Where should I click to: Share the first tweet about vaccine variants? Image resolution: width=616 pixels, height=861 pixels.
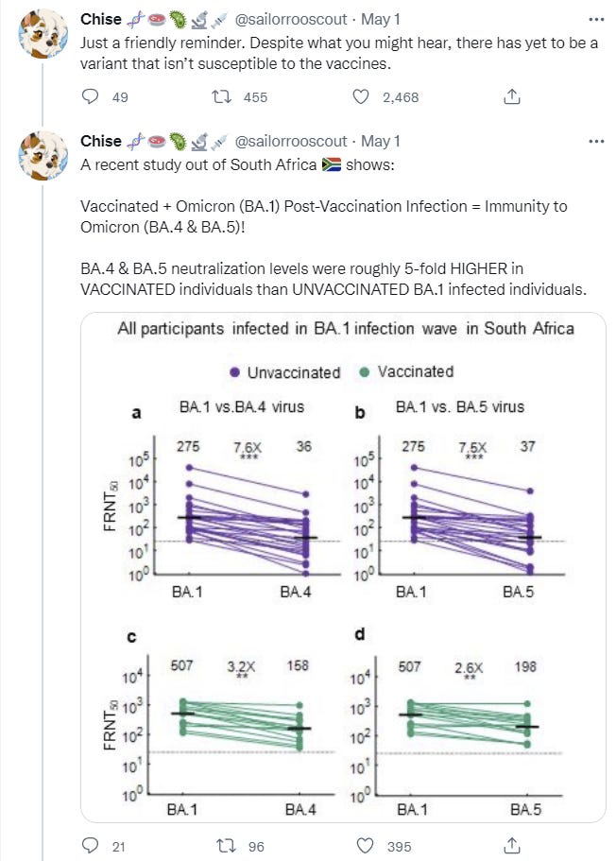[x=510, y=96]
